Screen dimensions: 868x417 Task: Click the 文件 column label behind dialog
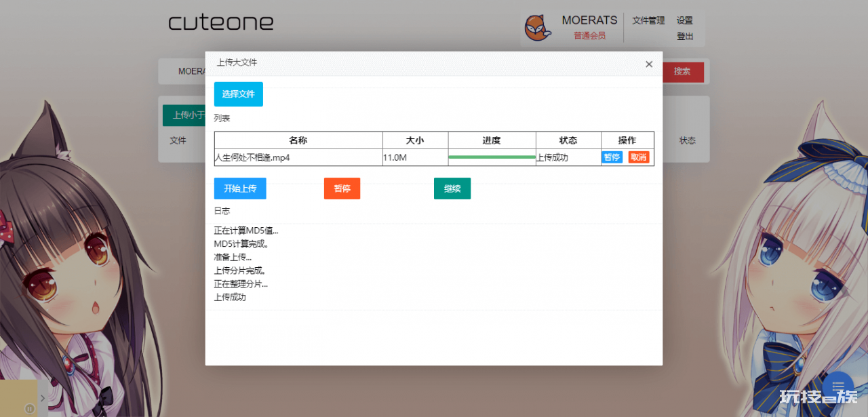178,140
